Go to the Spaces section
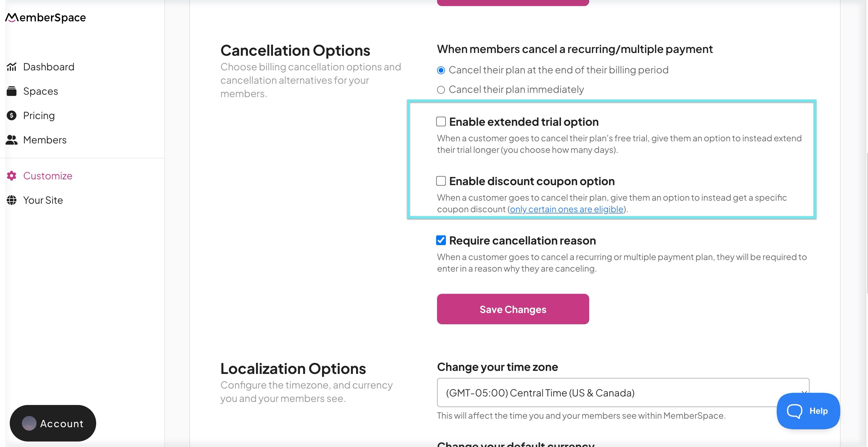 [40, 91]
